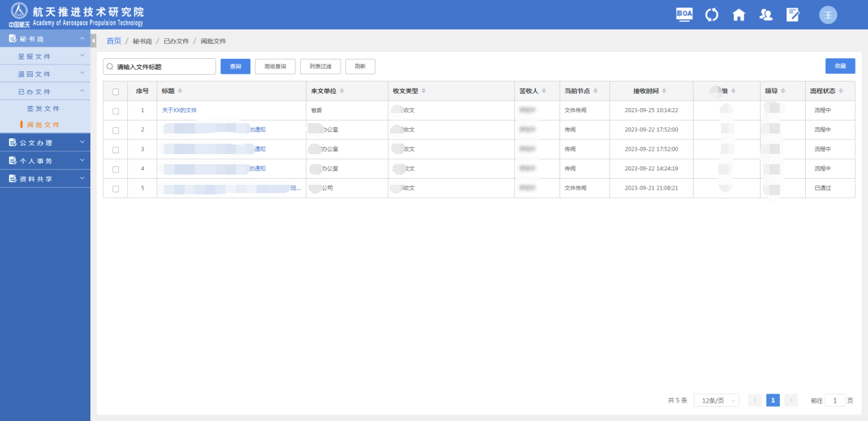Click the 高级查询 button
This screenshot has width=868, height=421.
pos(275,66)
